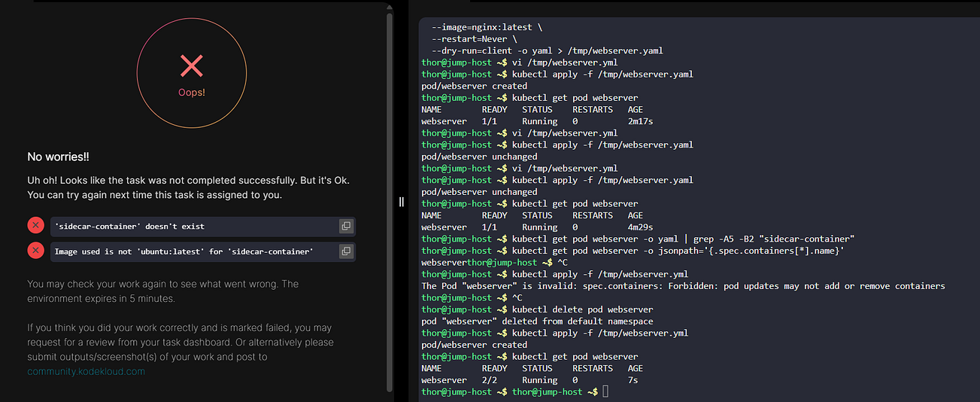The width and height of the screenshot is (980, 402).
Task: Click red X beside "'sidecar-container' doesn't exist"
Action: click(x=35, y=226)
